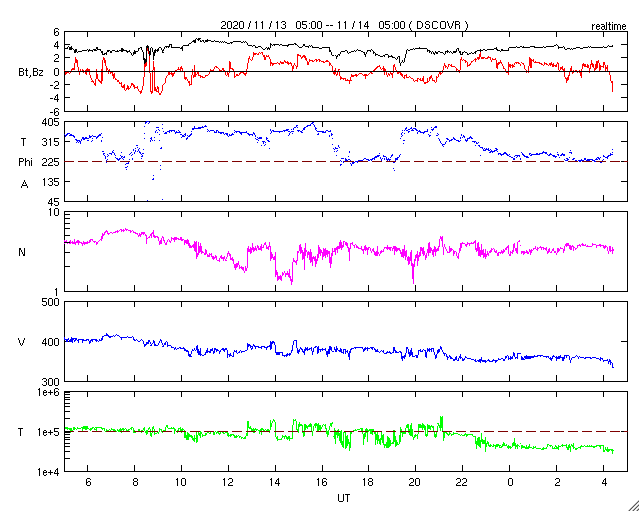Click the plot title with the DSCOVR date range
This screenshot has height=512, width=640.
coord(344,25)
